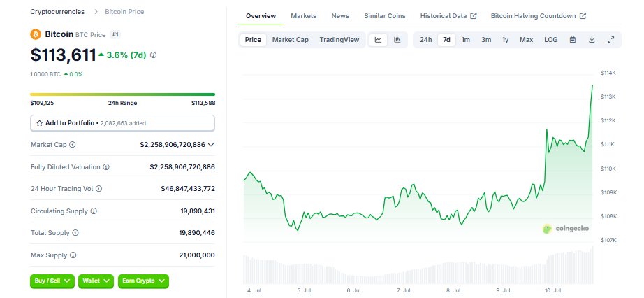Click the 2,082,663 added count text
The image size is (644, 298).
pos(123,123)
